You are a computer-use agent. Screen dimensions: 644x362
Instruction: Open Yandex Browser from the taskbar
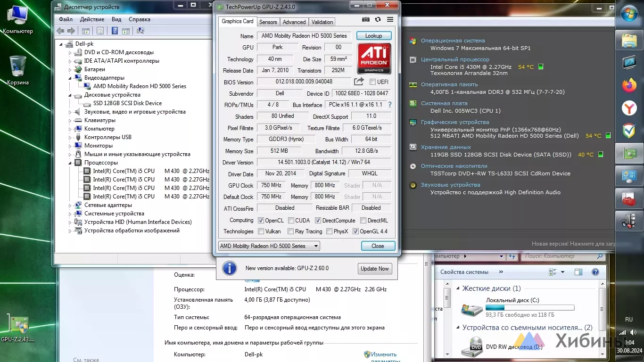click(629, 108)
